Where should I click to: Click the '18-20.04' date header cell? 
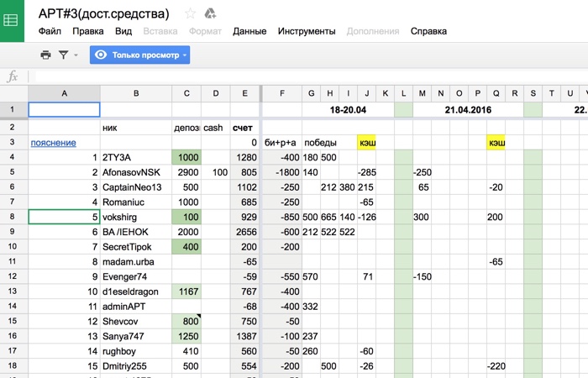pos(348,110)
